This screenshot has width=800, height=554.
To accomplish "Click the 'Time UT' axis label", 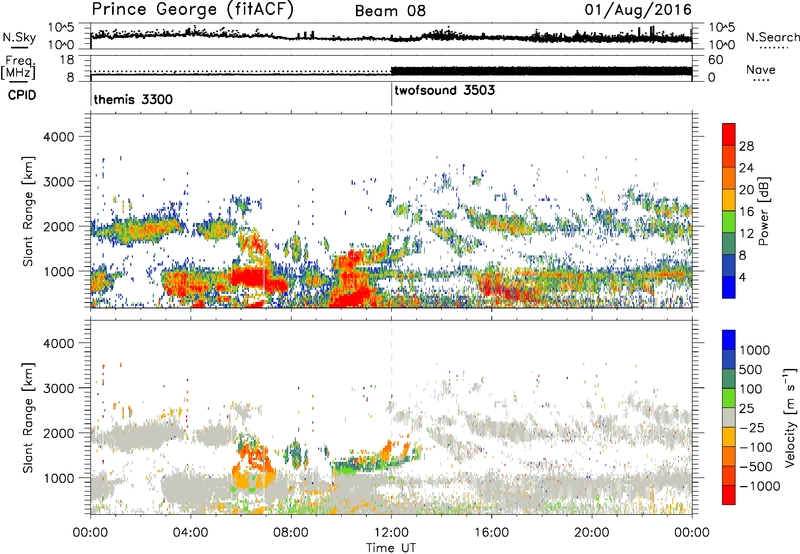I will click(x=391, y=548).
